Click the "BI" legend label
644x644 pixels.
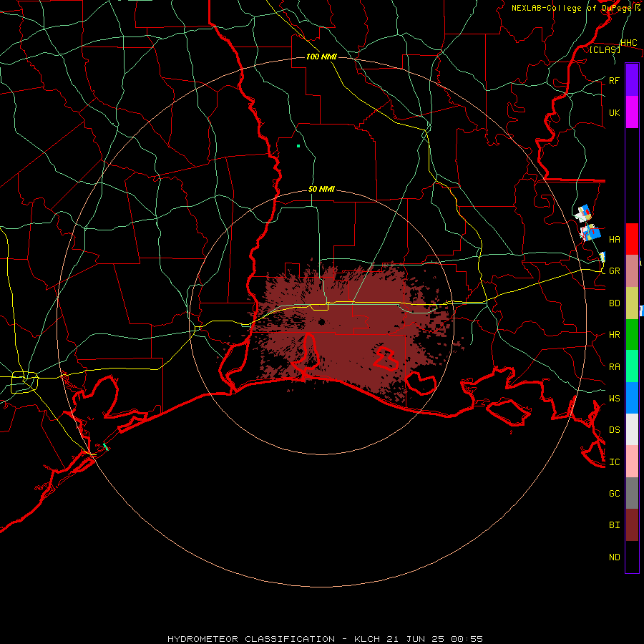[x=614, y=525]
